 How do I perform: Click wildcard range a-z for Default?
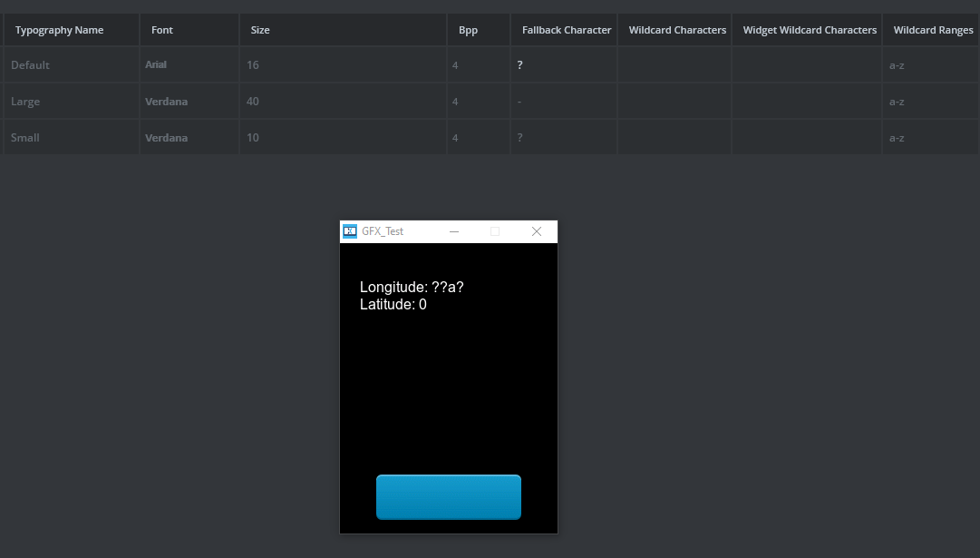click(x=931, y=65)
